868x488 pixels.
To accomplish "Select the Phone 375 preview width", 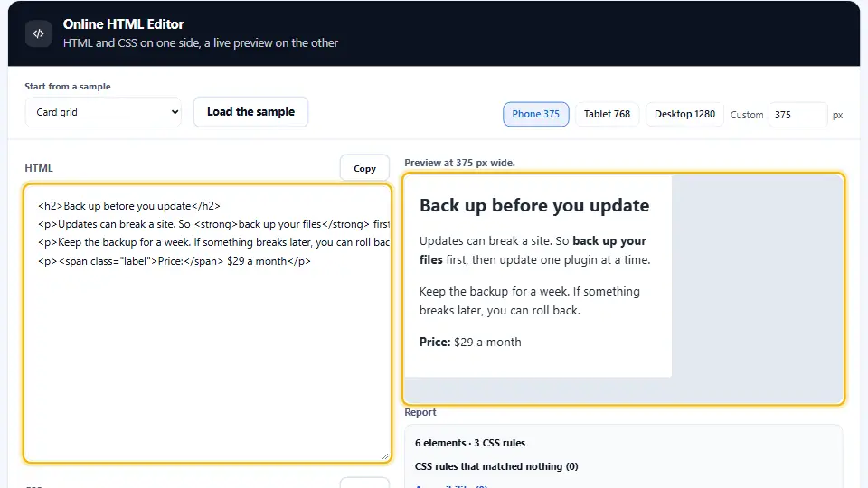I will click(x=535, y=114).
